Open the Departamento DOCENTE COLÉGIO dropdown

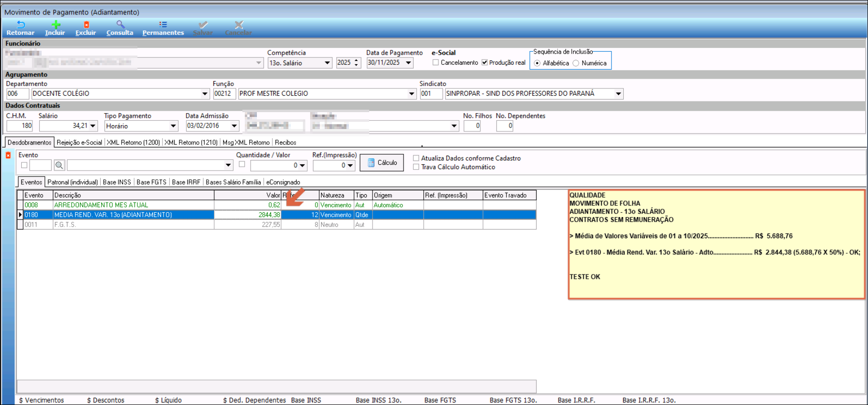pyautogui.click(x=205, y=94)
